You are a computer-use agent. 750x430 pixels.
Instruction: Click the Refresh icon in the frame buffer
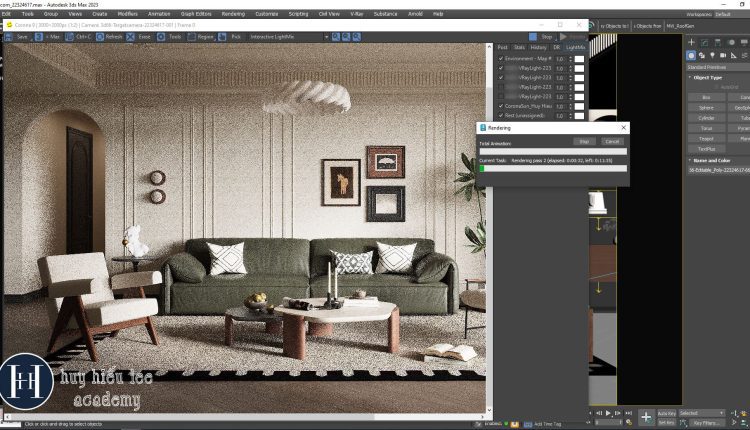click(100, 37)
